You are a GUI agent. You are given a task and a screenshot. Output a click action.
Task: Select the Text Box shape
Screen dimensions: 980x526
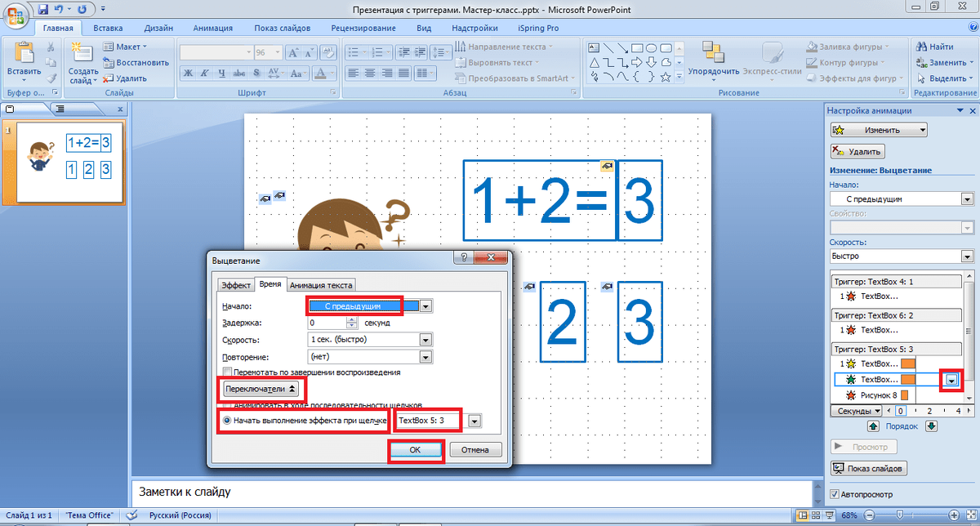coord(595,47)
